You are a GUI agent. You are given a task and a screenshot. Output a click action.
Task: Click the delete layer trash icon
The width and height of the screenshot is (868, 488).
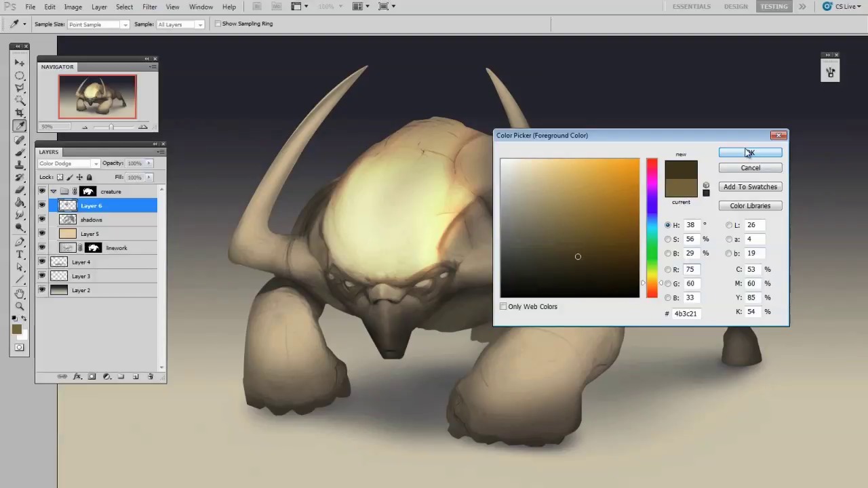pyautogui.click(x=151, y=377)
